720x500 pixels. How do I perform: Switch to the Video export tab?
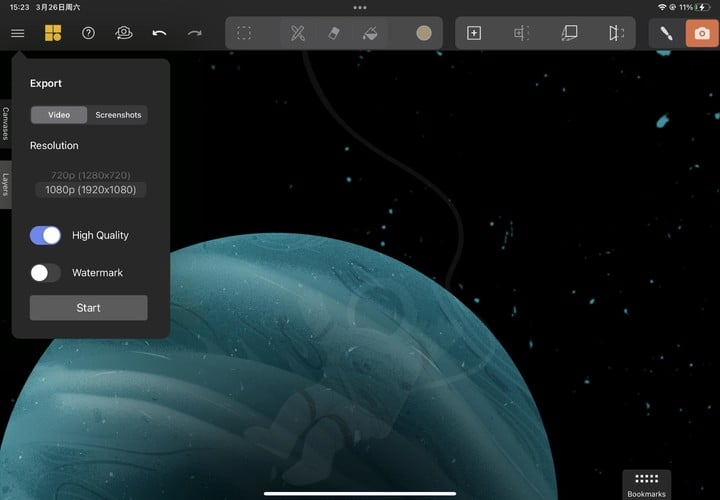tap(59, 115)
